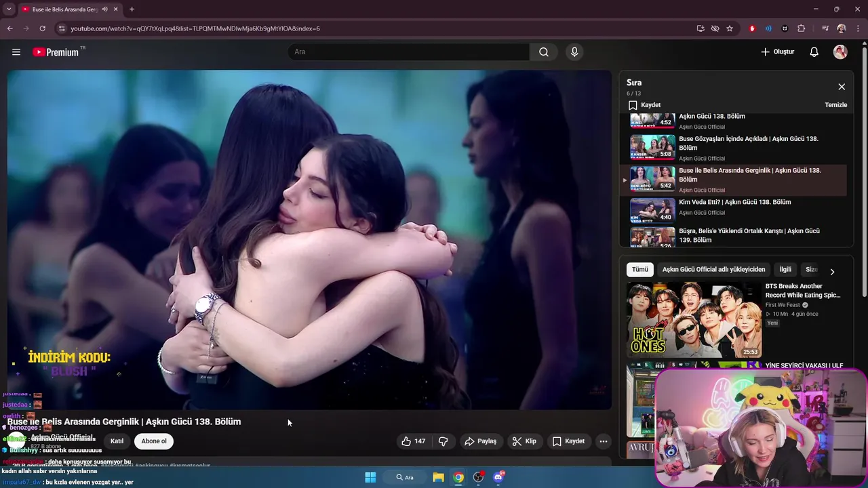Click the Oluştur create button
The width and height of the screenshot is (868, 488).
[777, 52]
